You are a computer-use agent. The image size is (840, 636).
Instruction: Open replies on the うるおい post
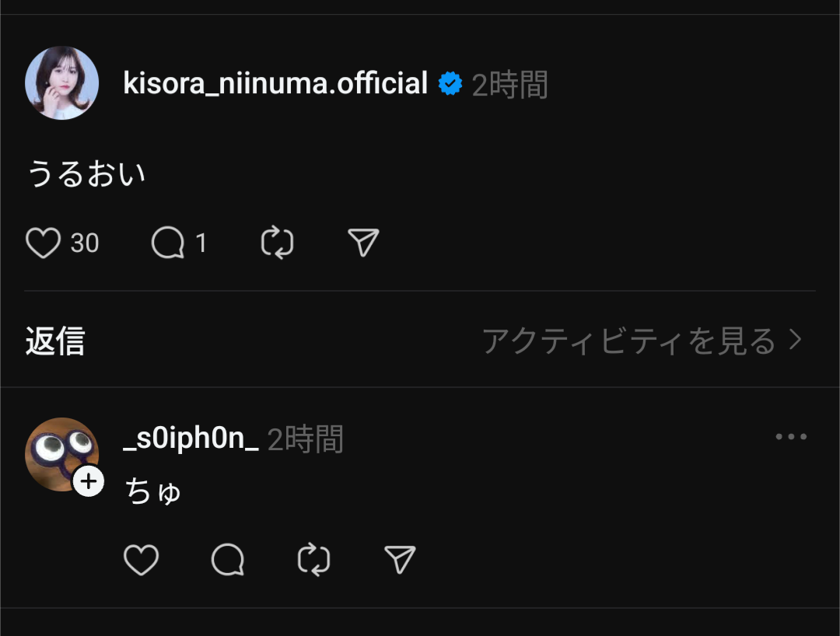point(167,243)
